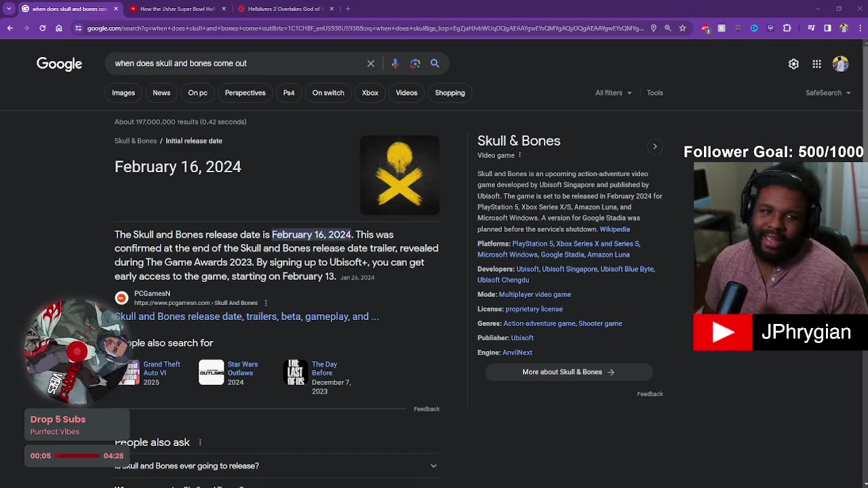868x488 pixels.
Task: Click Feedback under People also search for
Action: point(427,409)
